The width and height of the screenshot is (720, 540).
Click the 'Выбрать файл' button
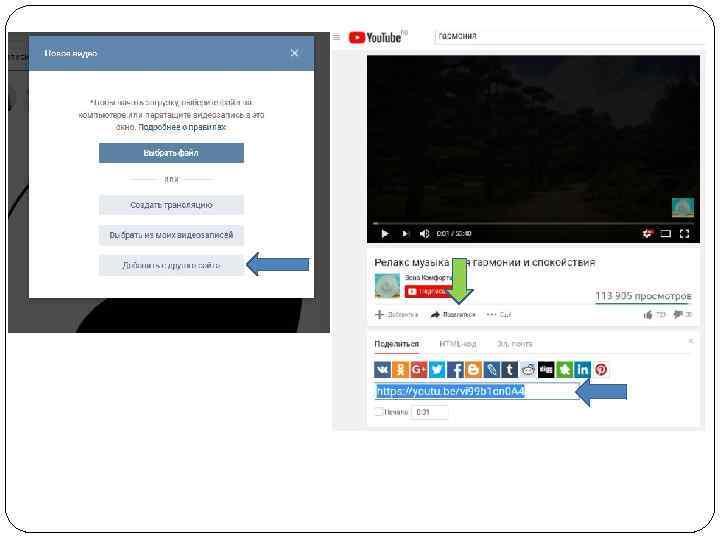click(171, 153)
